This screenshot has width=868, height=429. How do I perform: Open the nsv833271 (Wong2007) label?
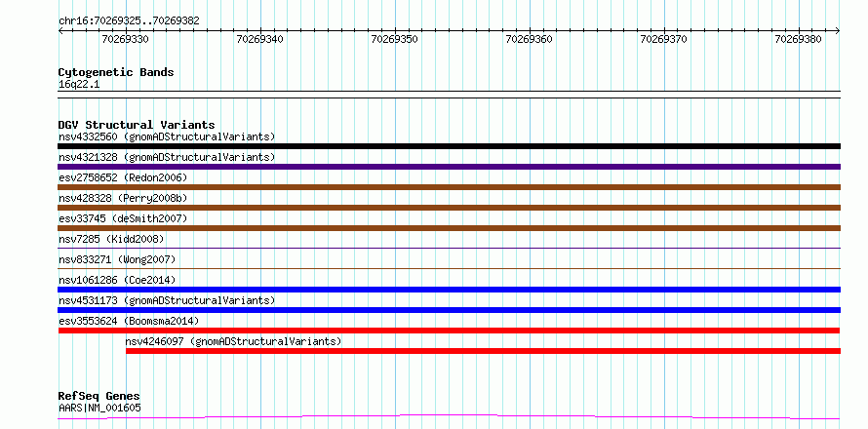(117, 259)
